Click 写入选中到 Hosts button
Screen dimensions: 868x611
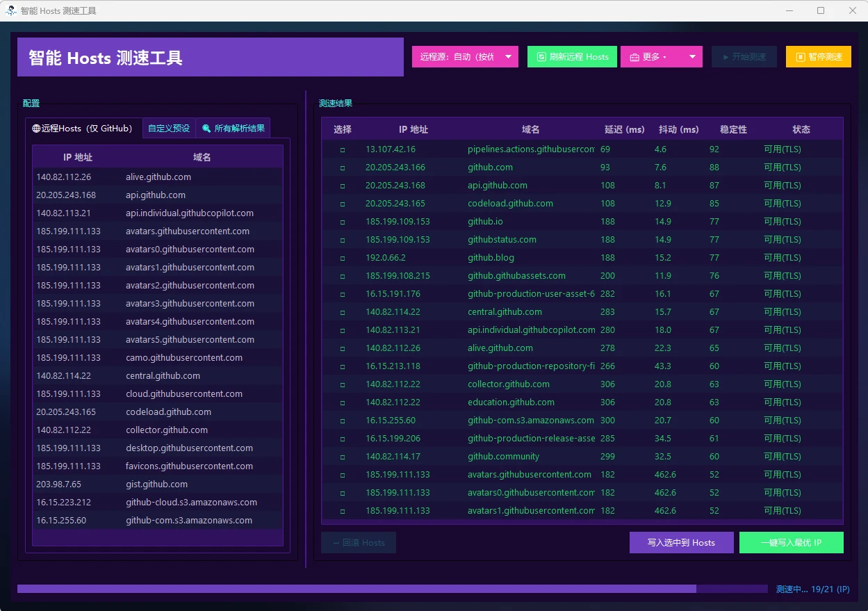point(681,543)
